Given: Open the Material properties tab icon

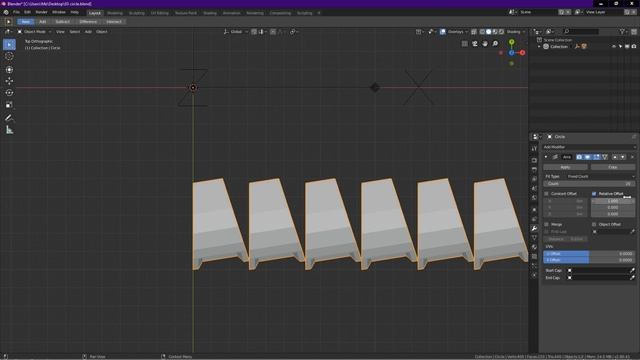Looking at the screenshot, I should point(534,247).
